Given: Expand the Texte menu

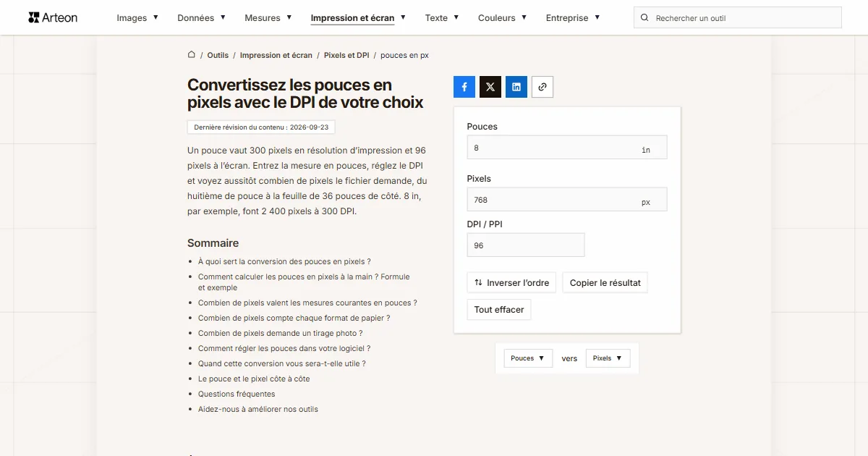Looking at the screenshot, I should (x=442, y=17).
